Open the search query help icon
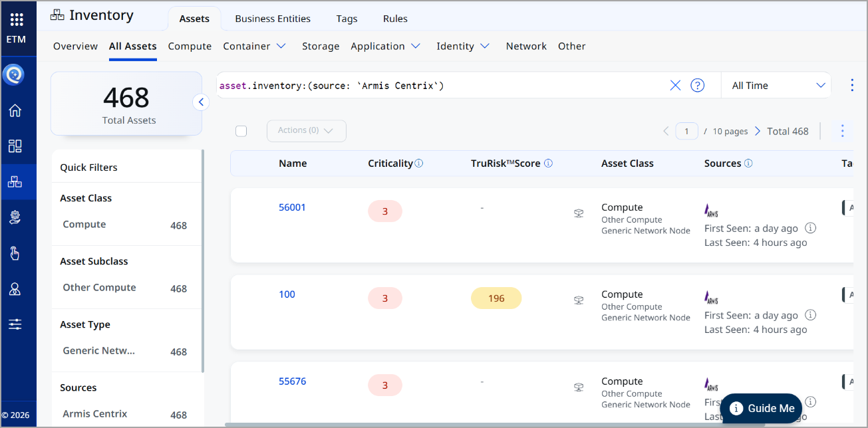This screenshot has width=868, height=428. pyautogui.click(x=697, y=85)
